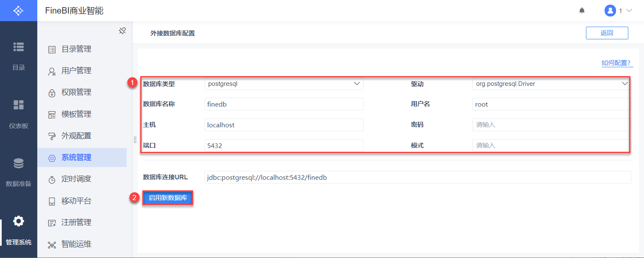
Task: Click the 注册管理 icon
Action: coord(52,223)
